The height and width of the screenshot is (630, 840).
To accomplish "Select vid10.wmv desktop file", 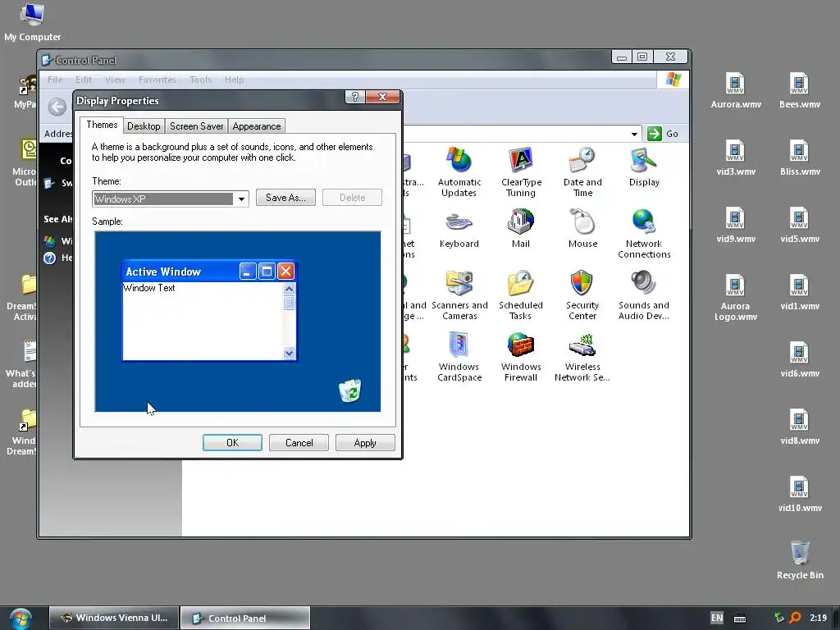I will pos(799,495).
